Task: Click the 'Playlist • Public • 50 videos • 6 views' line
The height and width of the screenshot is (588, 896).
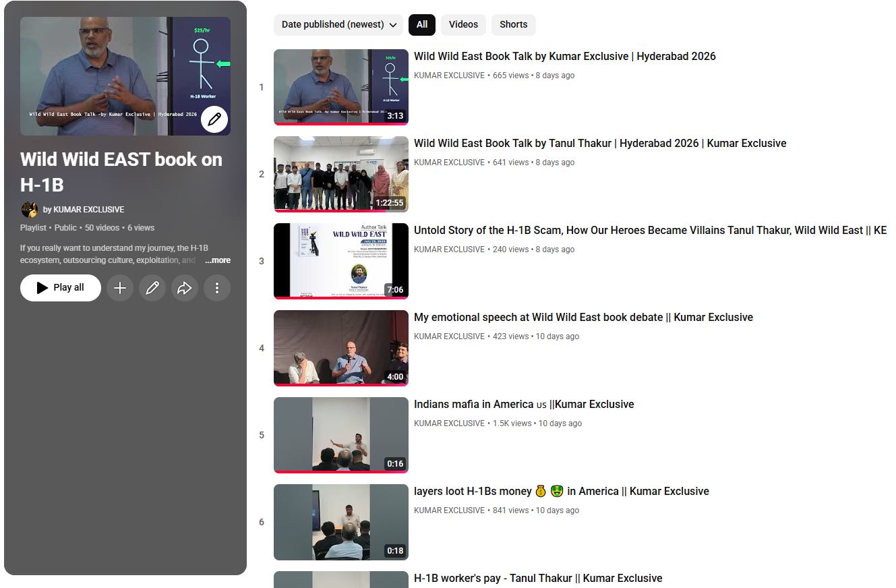Action: 88,228
